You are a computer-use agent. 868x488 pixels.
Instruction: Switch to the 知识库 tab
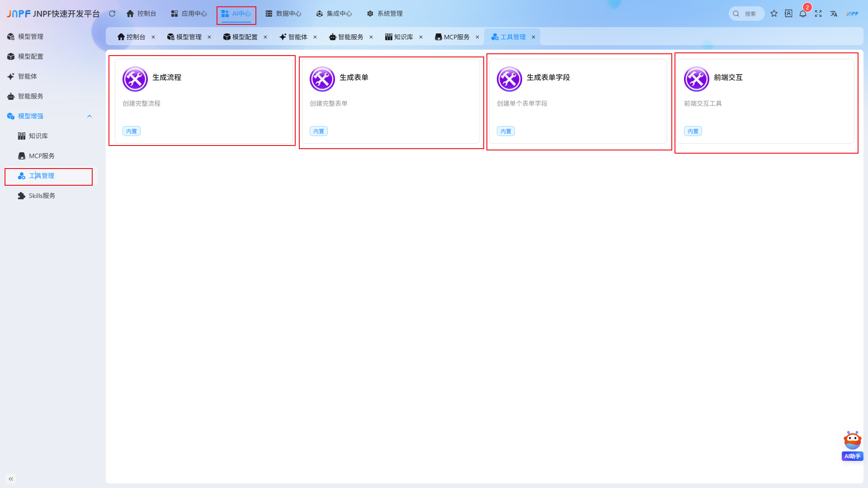tap(399, 37)
